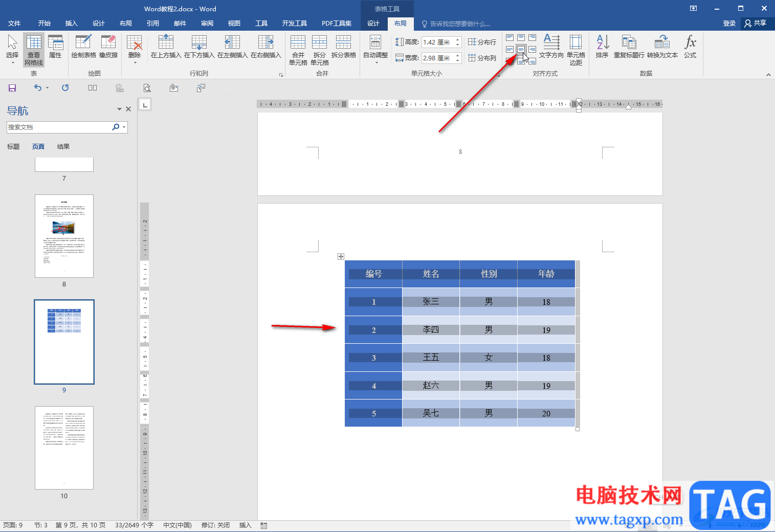Select align center left option

tap(510, 50)
